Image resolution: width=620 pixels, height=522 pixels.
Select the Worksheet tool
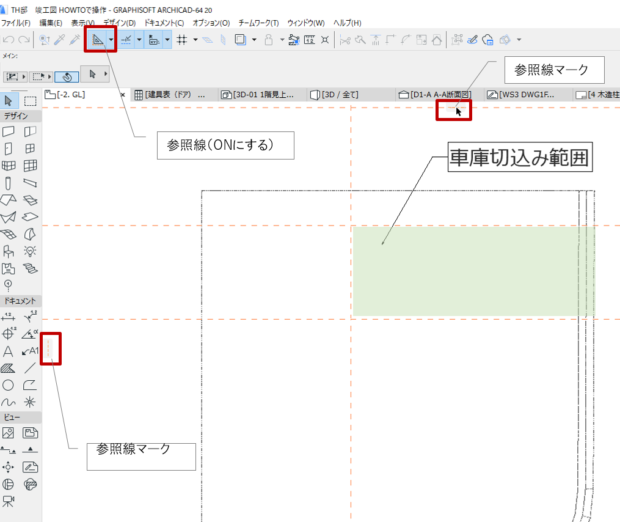point(30,467)
